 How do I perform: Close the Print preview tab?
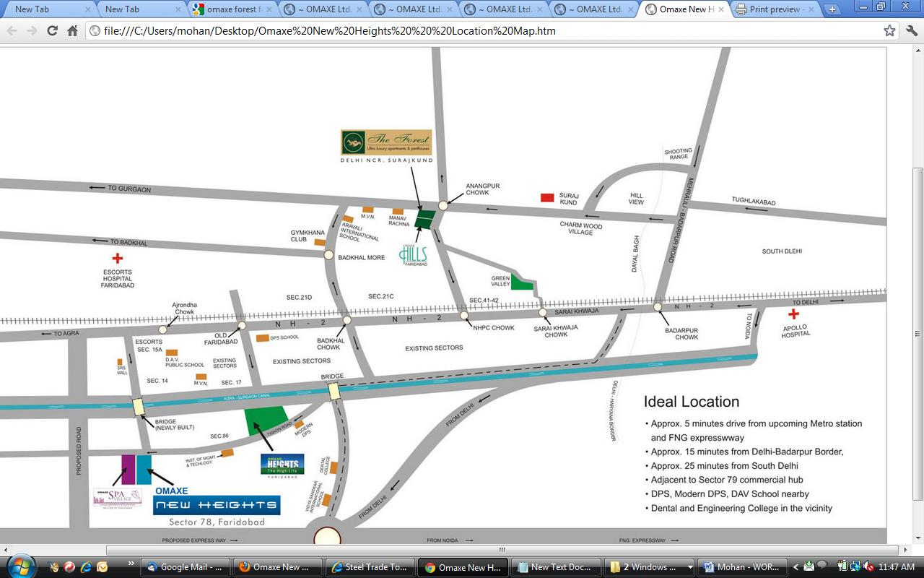tap(810, 9)
